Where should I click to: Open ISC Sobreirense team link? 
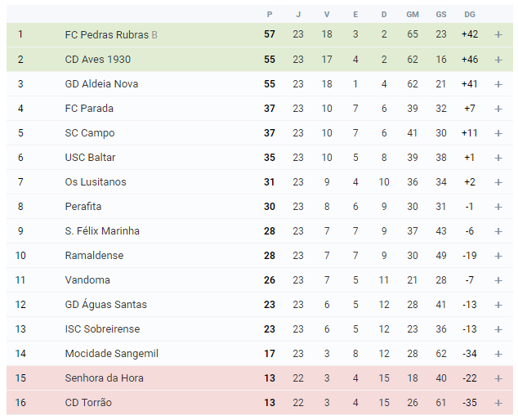[102, 328]
